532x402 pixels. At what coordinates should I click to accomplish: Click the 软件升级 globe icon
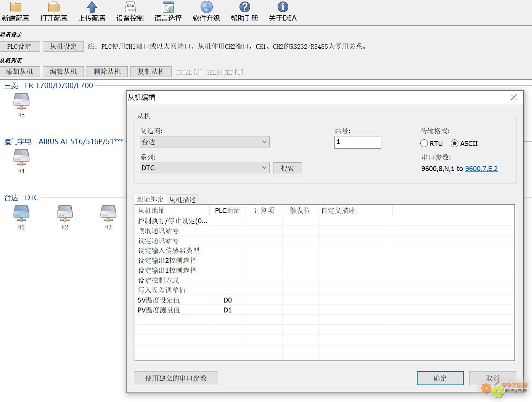click(206, 7)
